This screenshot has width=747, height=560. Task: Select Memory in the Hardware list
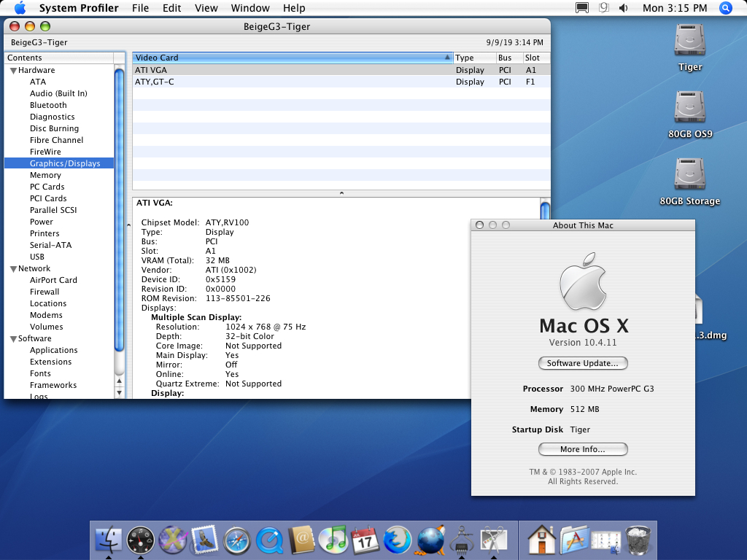tap(45, 175)
